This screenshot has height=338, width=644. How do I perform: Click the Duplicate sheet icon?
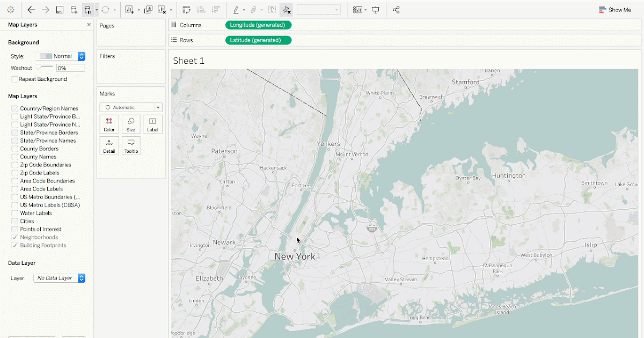148,10
